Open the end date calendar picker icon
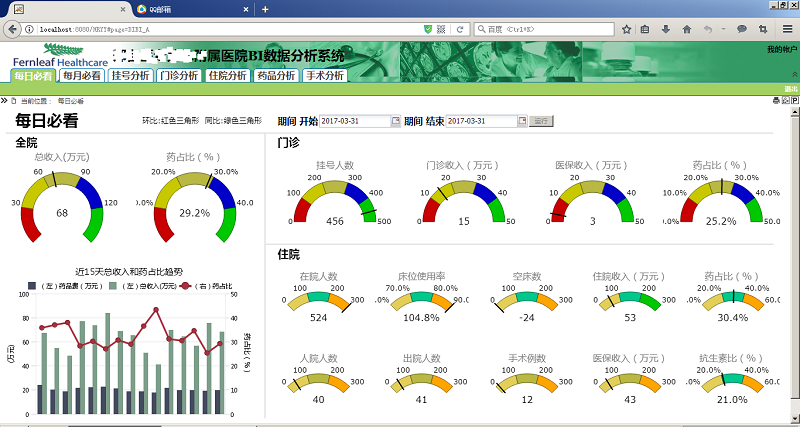Screen dimensions: 800x427 tap(521, 121)
